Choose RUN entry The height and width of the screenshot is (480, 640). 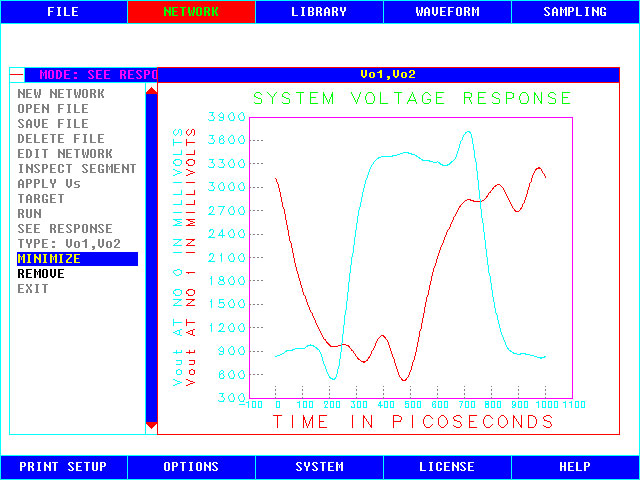coord(29,214)
